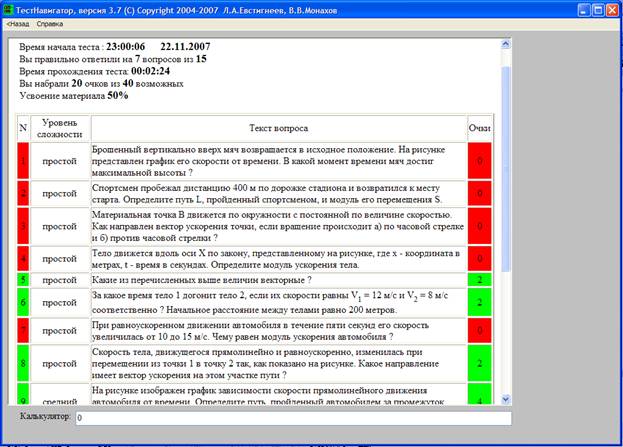The height and width of the screenshot is (447, 623).
Task: Click question text 'Брошенный вертикально вверх мяч'
Action: 279,161
